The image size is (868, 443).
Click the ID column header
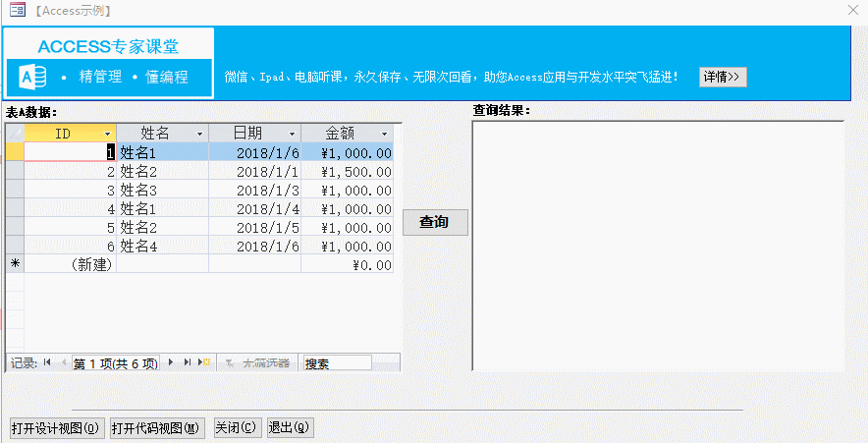71,133
